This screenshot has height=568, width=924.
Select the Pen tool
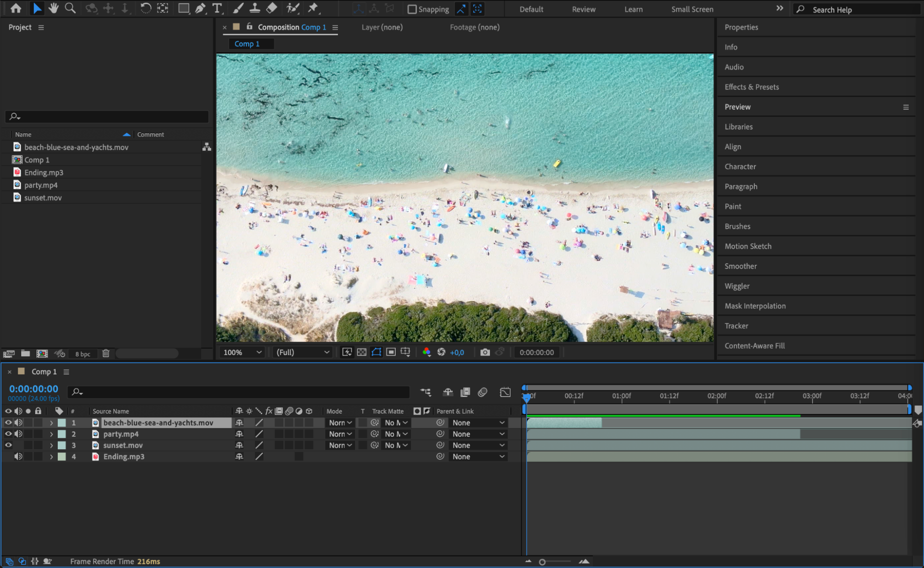coord(200,8)
